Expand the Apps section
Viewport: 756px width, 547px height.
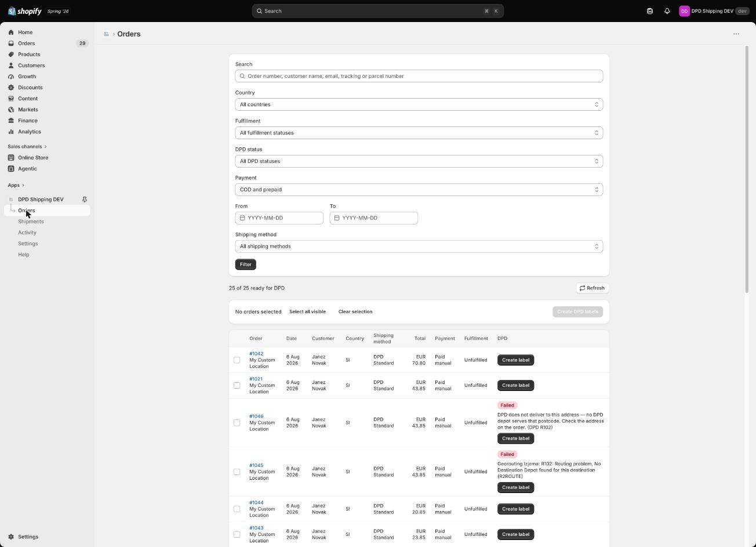(16, 186)
